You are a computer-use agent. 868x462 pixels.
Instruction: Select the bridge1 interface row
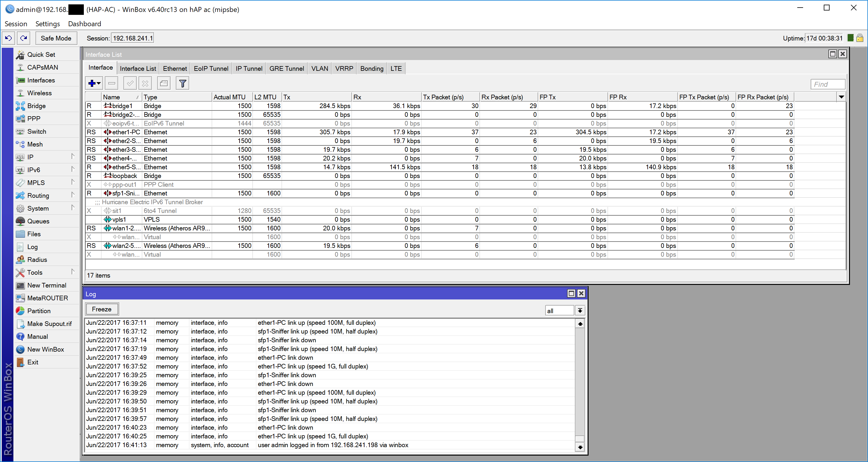pos(440,106)
